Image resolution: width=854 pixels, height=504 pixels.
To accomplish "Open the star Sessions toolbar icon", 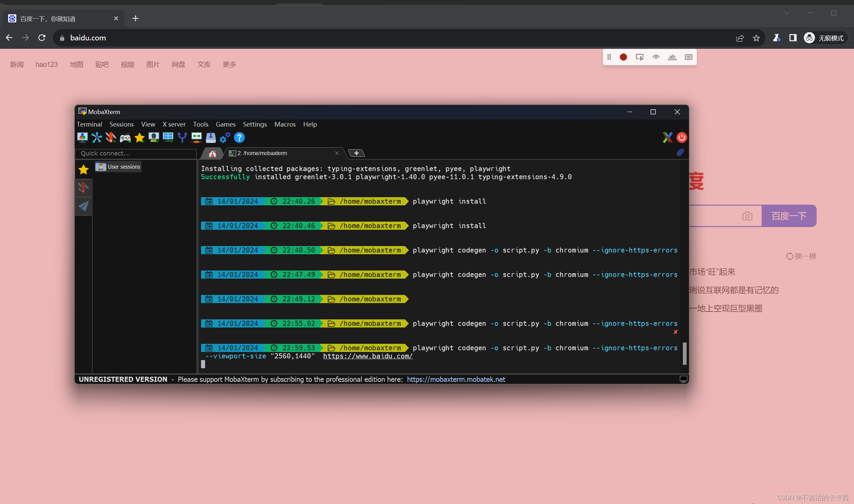I will tap(140, 137).
